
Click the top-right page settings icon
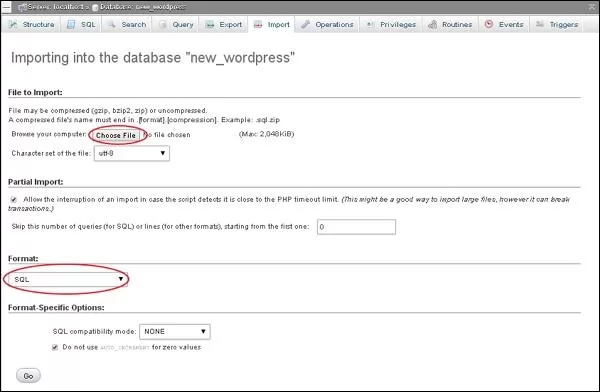point(592,7)
